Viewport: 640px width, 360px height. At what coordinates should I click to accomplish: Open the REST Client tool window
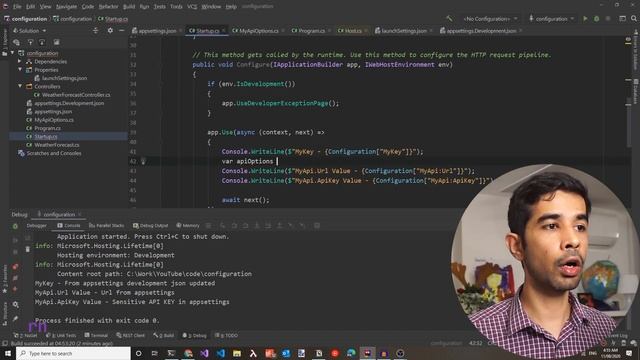130,336
